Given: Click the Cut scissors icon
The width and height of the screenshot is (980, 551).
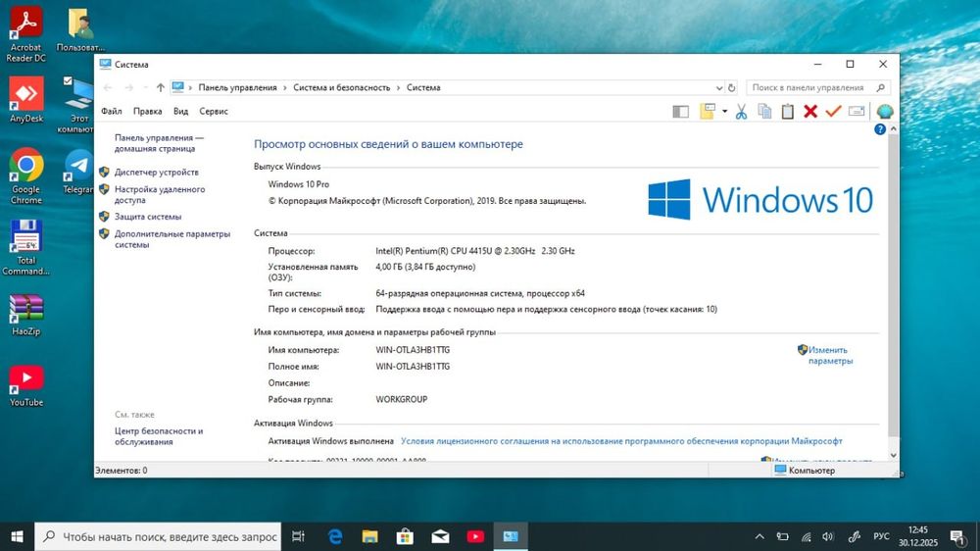Looking at the screenshot, I should [x=741, y=112].
